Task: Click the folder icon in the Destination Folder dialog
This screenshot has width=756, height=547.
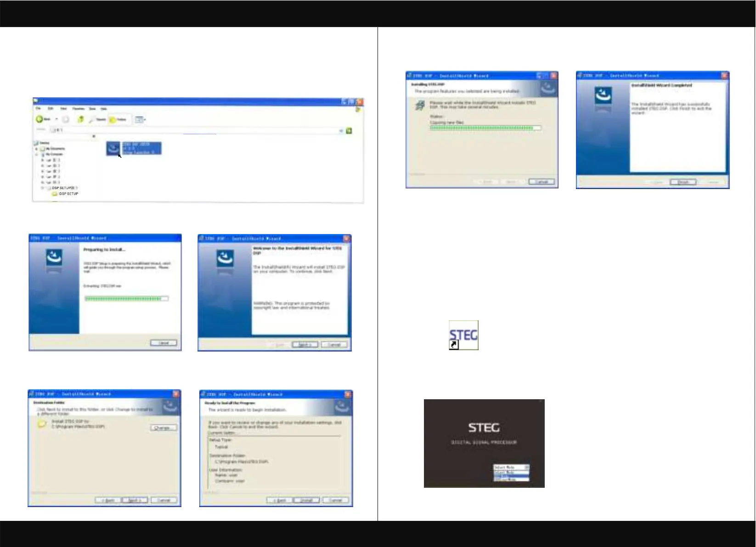Action: [x=42, y=424]
